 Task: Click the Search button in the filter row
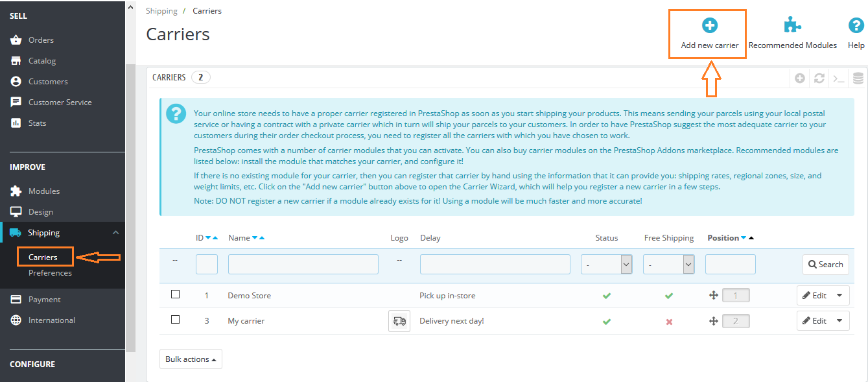click(825, 265)
